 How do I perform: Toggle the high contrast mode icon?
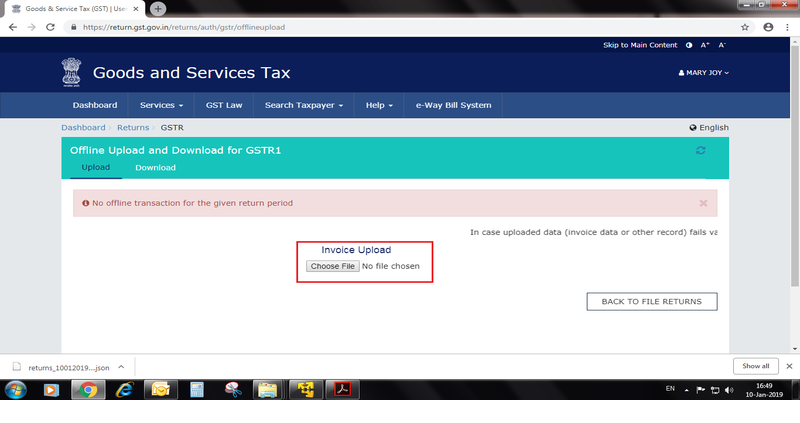(688, 46)
